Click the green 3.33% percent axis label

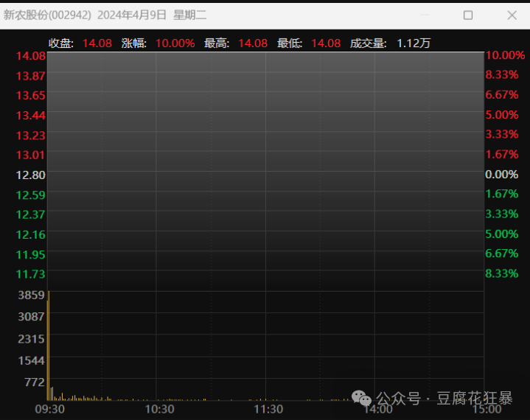click(502, 214)
